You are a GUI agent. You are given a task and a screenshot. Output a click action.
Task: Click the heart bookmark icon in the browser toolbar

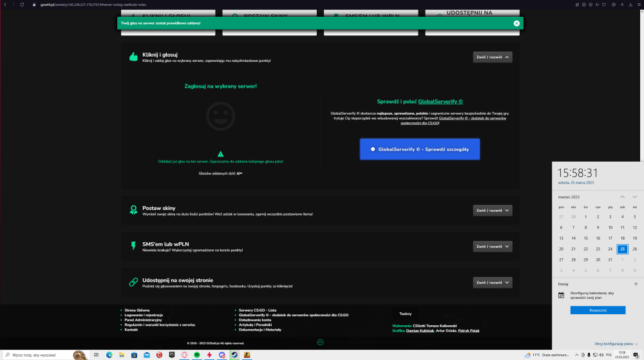604,5
